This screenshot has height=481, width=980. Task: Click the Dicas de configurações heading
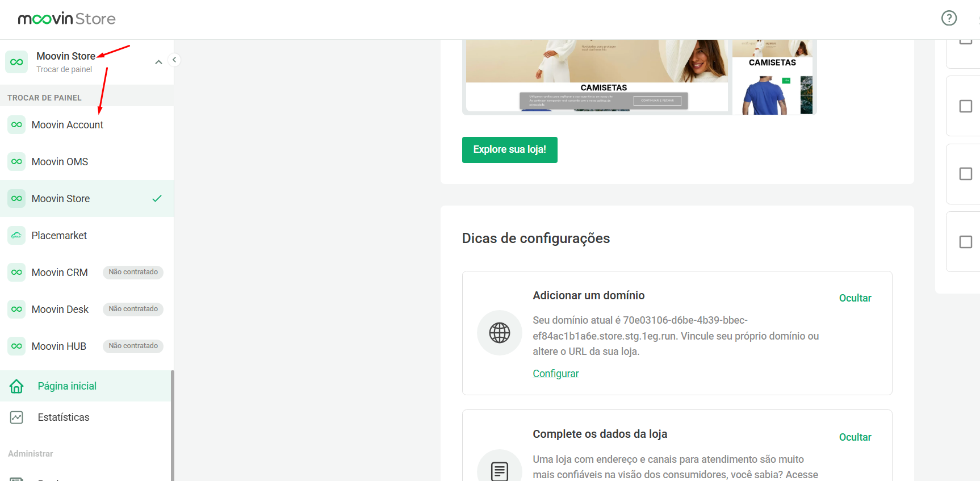(535, 239)
